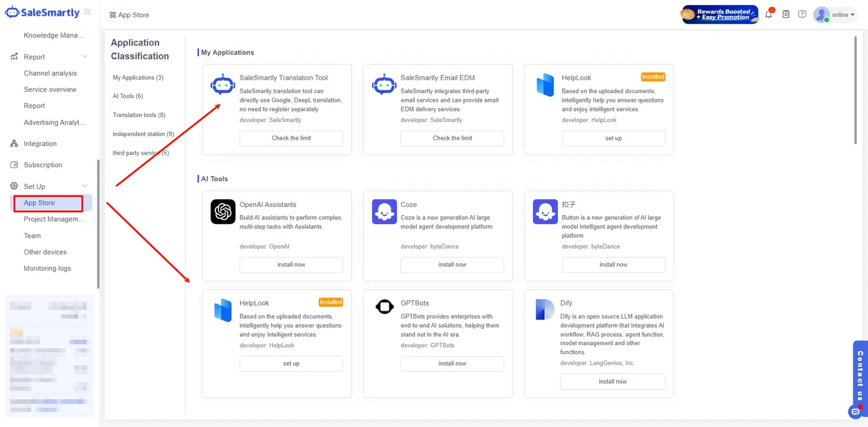Check the limit for Email EDM
This screenshot has width=868, height=427.
click(x=452, y=138)
